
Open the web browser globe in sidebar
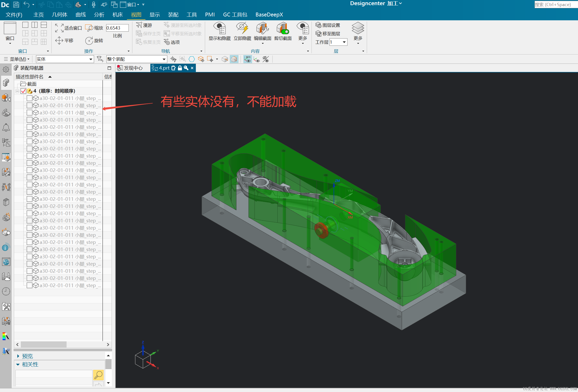[6, 262]
